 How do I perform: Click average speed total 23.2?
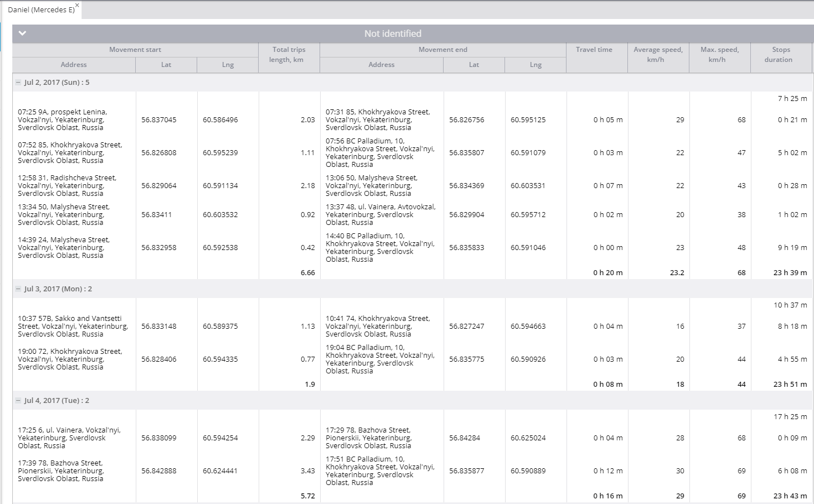[x=677, y=273]
